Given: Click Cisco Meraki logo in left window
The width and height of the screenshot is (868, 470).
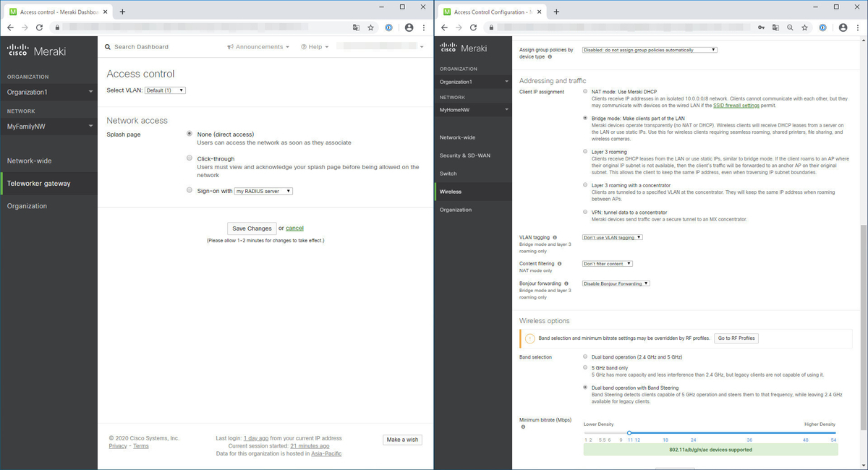Looking at the screenshot, I should (x=36, y=50).
